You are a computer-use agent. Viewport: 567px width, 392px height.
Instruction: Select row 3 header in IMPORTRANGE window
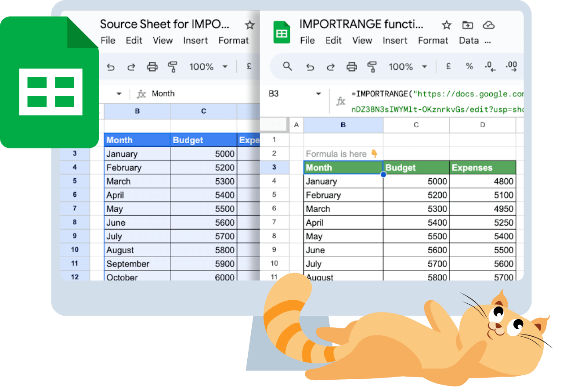(x=274, y=167)
